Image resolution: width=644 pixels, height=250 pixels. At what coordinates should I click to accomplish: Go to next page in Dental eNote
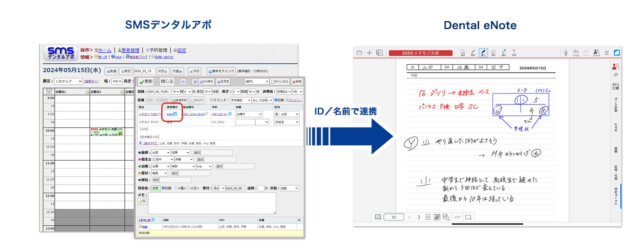pos(419,217)
